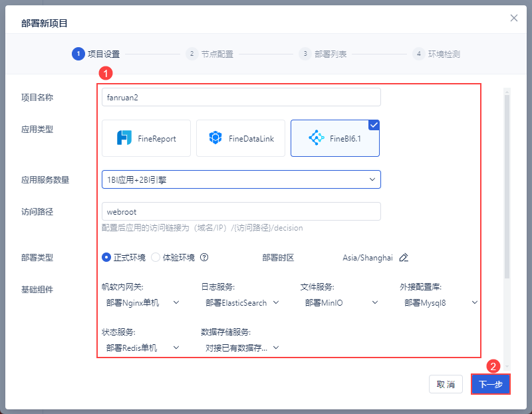Open the 文件服务 dropdown showing 部署MinIO
Viewport: 532px width, 414px height.
341,302
